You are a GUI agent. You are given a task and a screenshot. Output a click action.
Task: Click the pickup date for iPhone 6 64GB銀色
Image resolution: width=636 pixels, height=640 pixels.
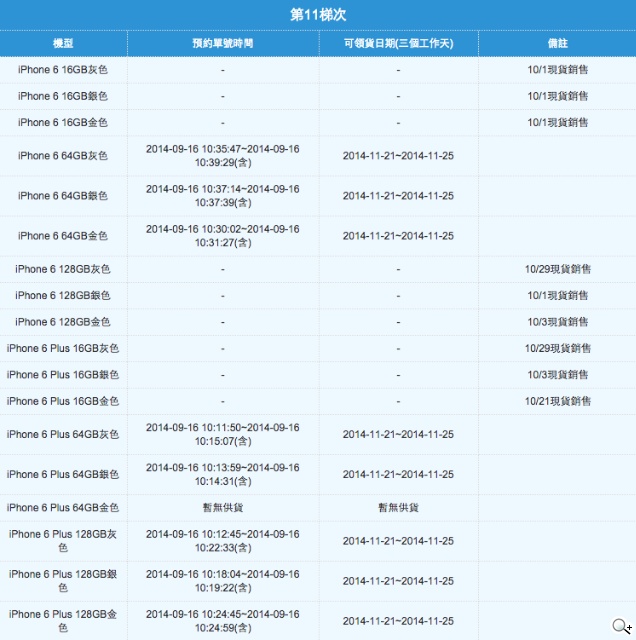pyautogui.click(x=398, y=196)
